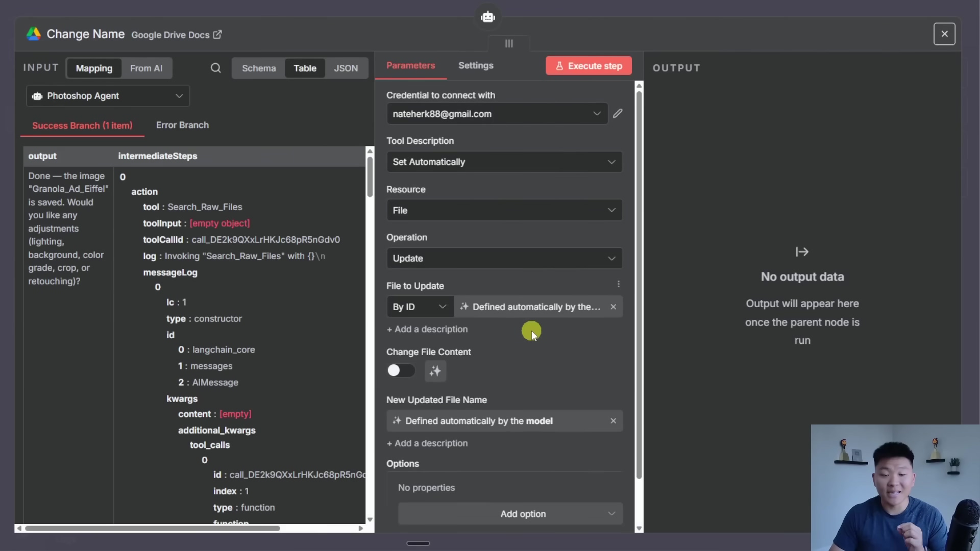Click Add a description under New Updated File Name
The height and width of the screenshot is (551, 980).
click(x=427, y=443)
